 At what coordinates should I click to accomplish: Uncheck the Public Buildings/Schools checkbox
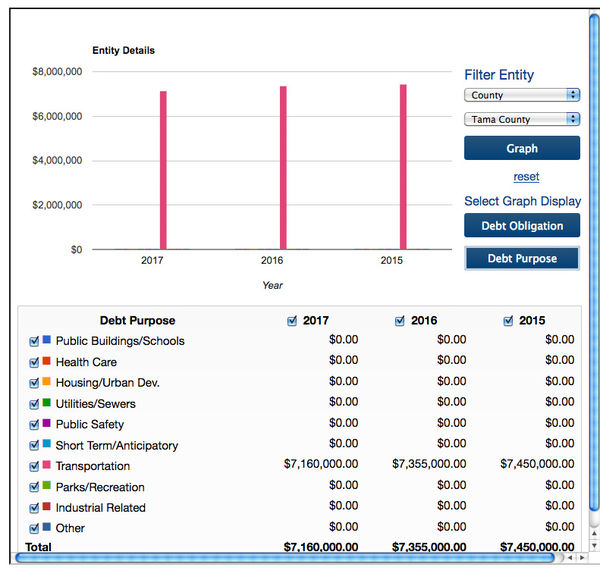(x=35, y=341)
